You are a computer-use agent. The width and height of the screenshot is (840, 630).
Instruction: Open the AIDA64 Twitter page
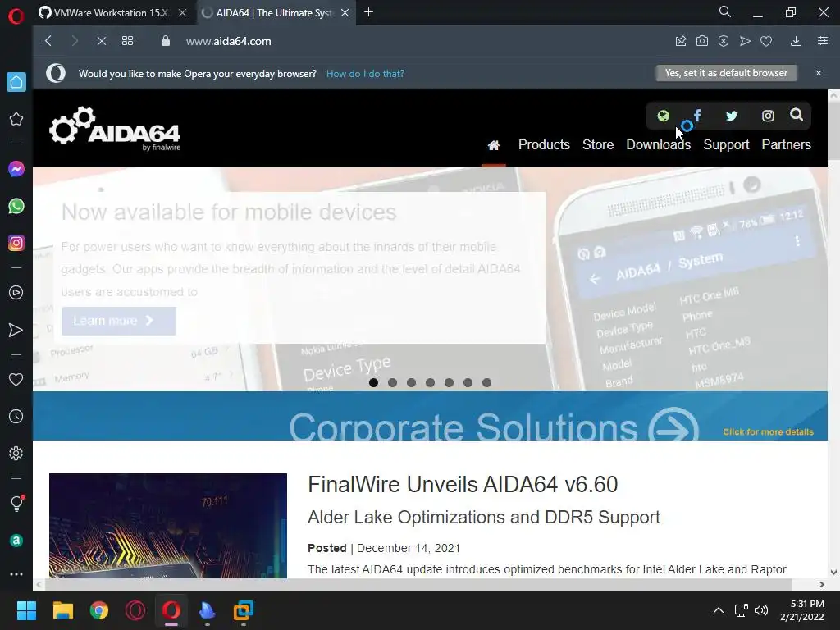(732, 116)
